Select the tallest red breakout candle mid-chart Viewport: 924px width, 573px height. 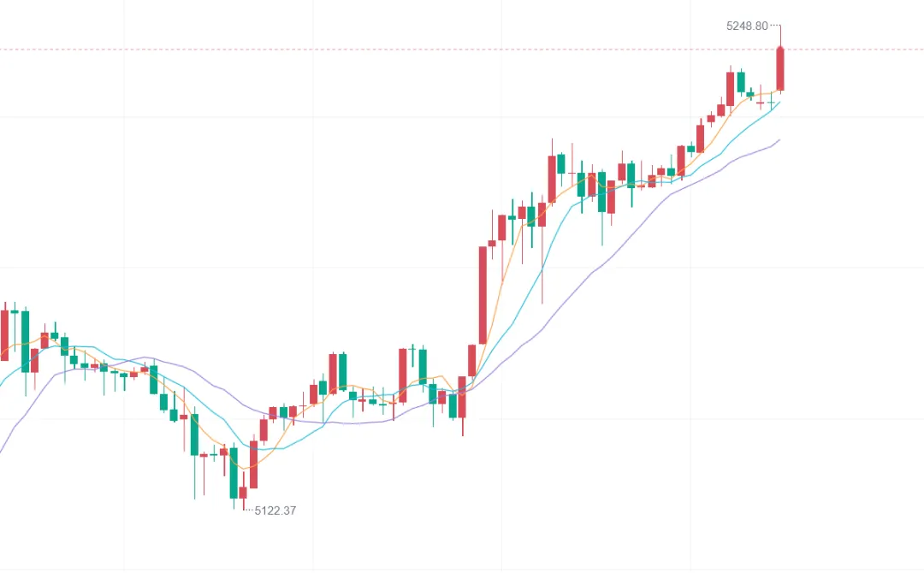[x=483, y=295]
